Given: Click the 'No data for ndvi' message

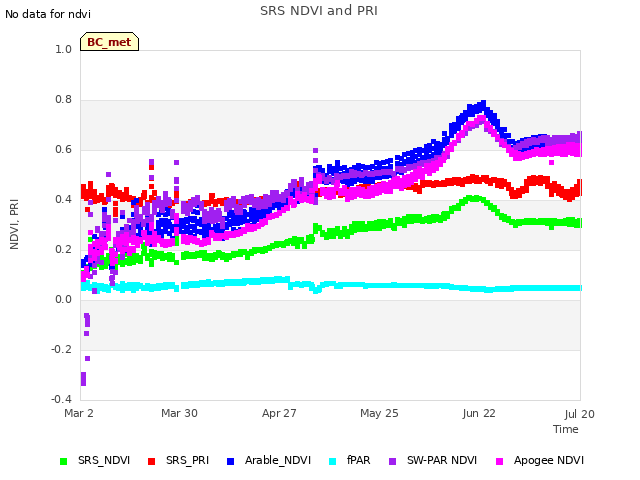Looking at the screenshot, I should (48, 14).
